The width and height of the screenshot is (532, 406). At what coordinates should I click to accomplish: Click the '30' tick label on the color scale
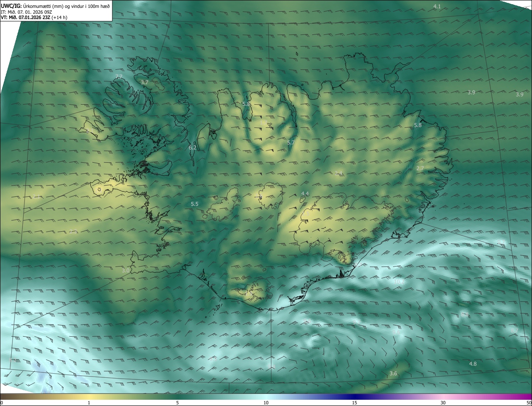[x=443, y=403]
